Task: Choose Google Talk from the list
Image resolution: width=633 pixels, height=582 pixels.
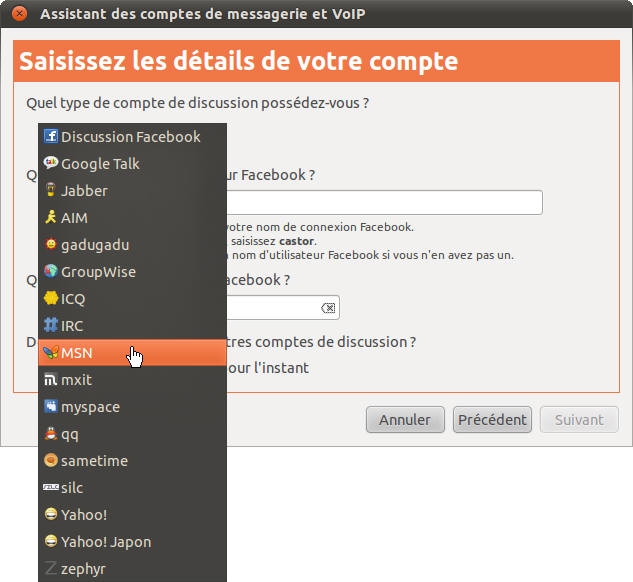Action: click(x=132, y=163)
